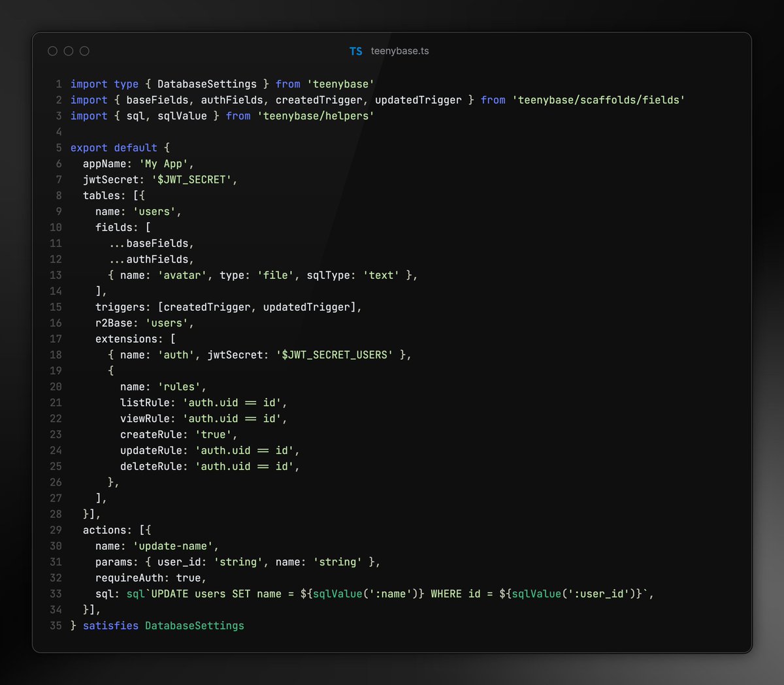Image resolution: width=784 pixels, height=685 pixels.
Task: Click the 'avatar' string value
Action: click(182, 275)
